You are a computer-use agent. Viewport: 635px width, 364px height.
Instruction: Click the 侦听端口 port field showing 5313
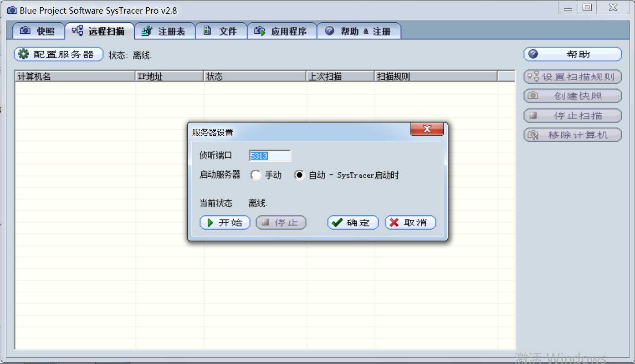pos(270,156)
